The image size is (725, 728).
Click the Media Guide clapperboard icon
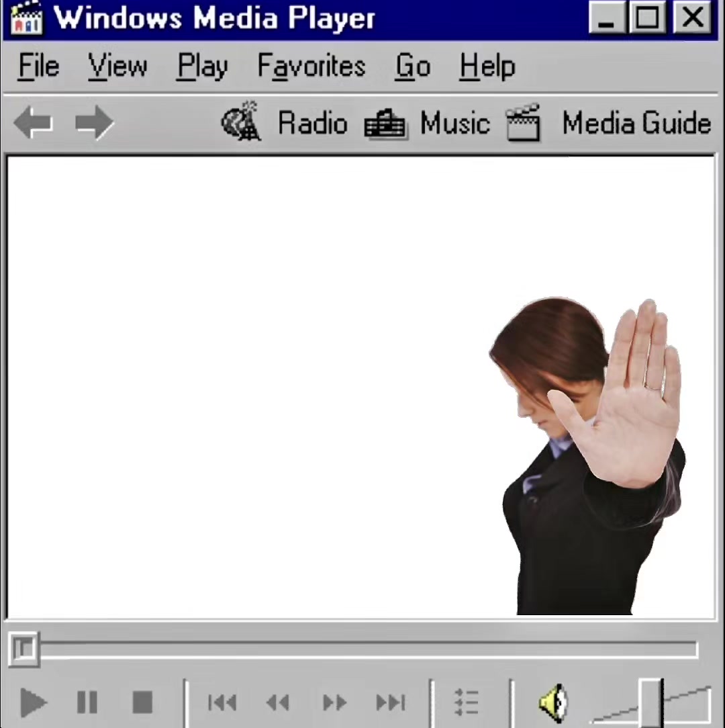(523, 122)
